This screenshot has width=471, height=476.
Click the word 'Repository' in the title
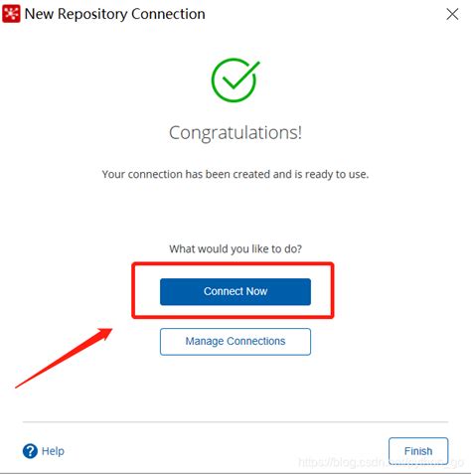point(92,15)
